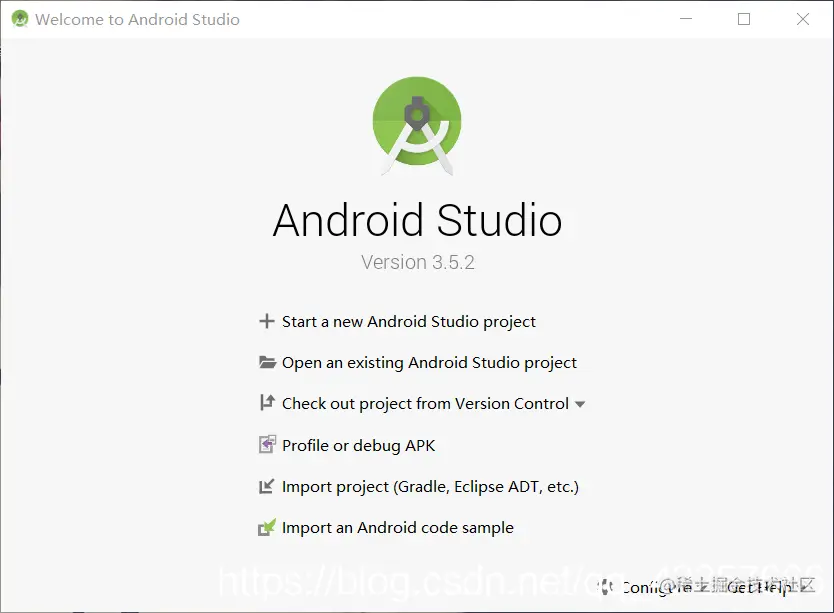Select Profile or debug APK
Screen dimensions: 834x613
tap(358, 445)
